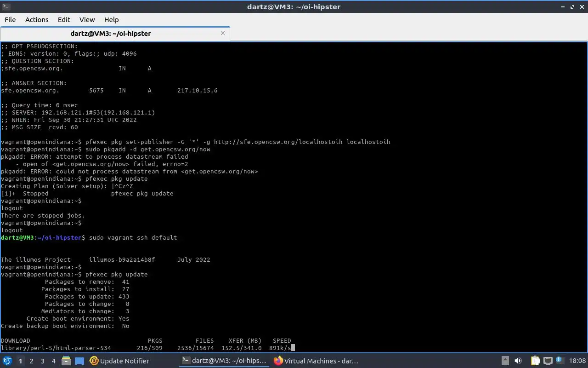Switch to workspace 1
This screenshot has width=588, height=368.
coord(20,361)
